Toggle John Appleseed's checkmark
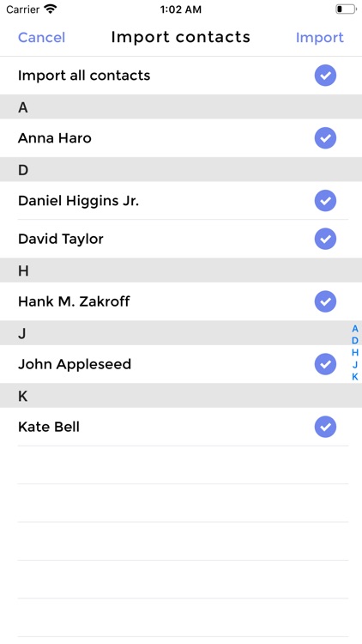Screen dimensions: 362x644 (x=325, y=364)
